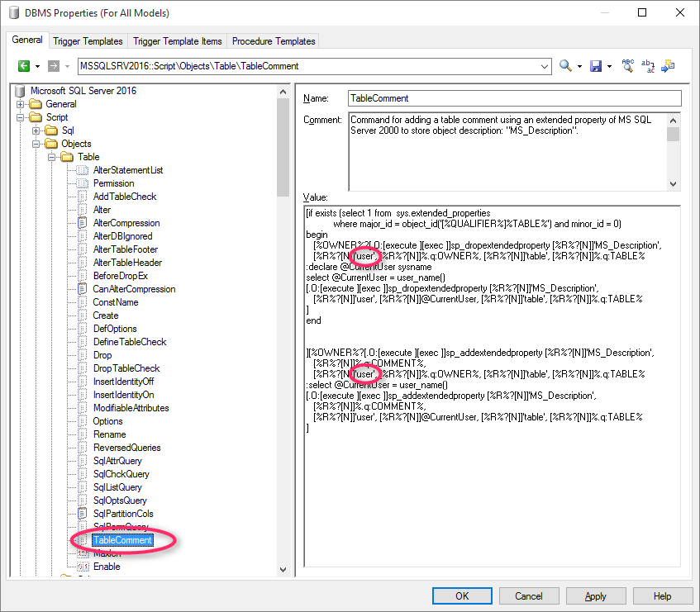
Task: Select the Permission item icon
Action: click(82, 183)
